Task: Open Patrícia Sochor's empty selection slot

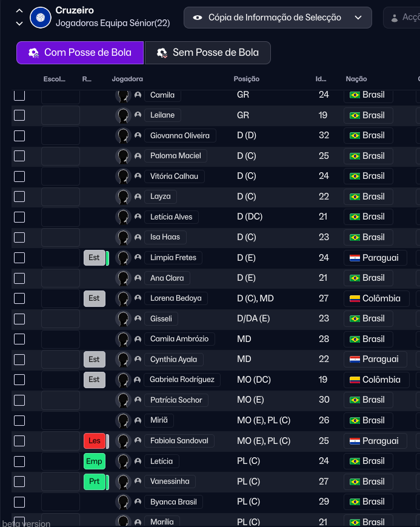Action: tap(61, 400)
